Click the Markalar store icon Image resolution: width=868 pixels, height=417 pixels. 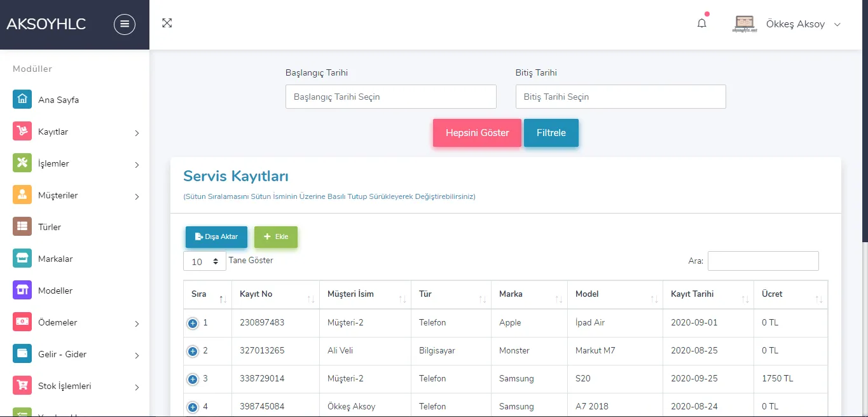[22, 259]
